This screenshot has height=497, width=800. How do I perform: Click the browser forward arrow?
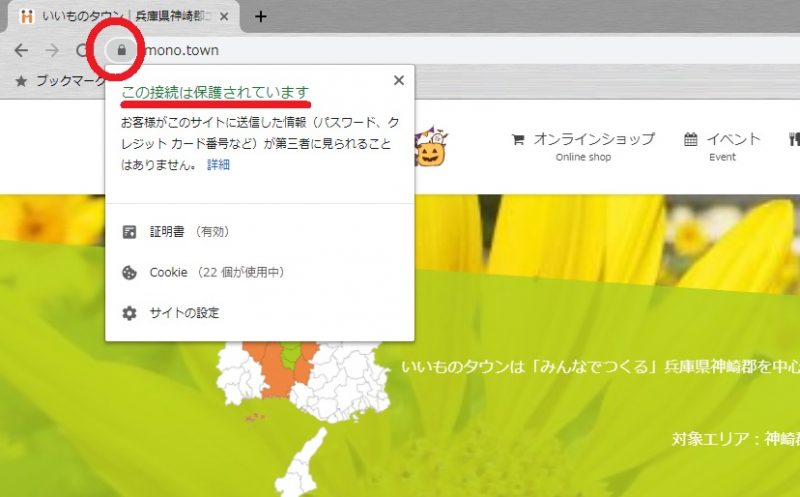[x=51, y=50]
